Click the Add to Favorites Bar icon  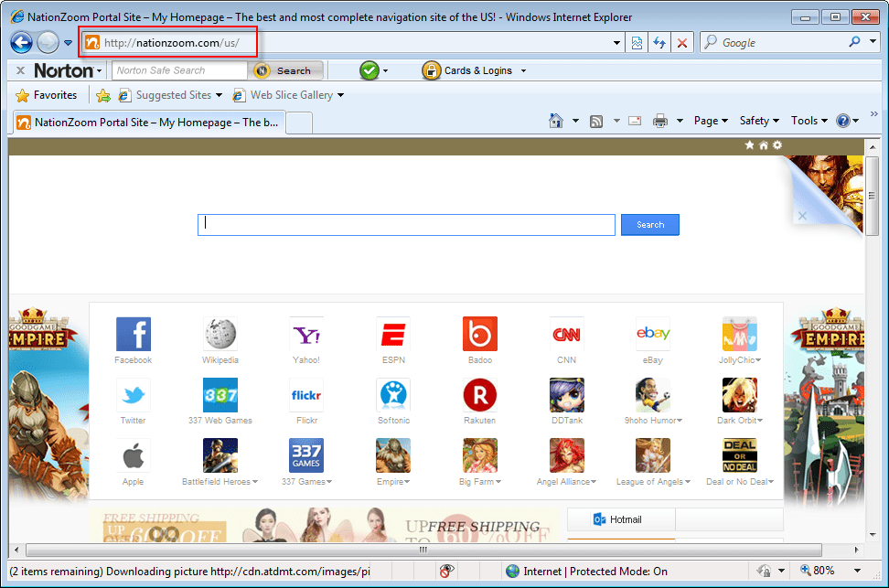[103, 95]
